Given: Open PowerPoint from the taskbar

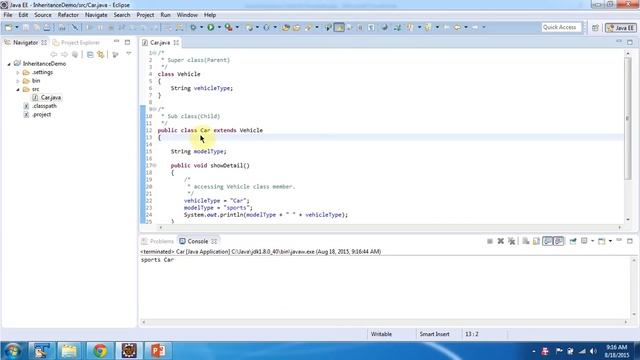Looking at the screenshot, I should click(x=158, y=351).
